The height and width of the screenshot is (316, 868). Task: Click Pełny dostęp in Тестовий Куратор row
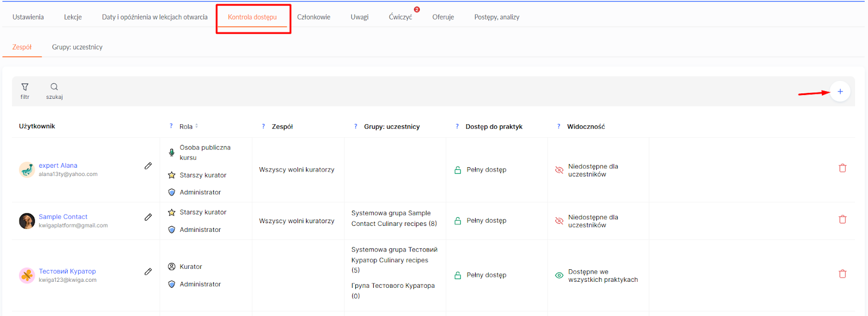coord(487,275)
